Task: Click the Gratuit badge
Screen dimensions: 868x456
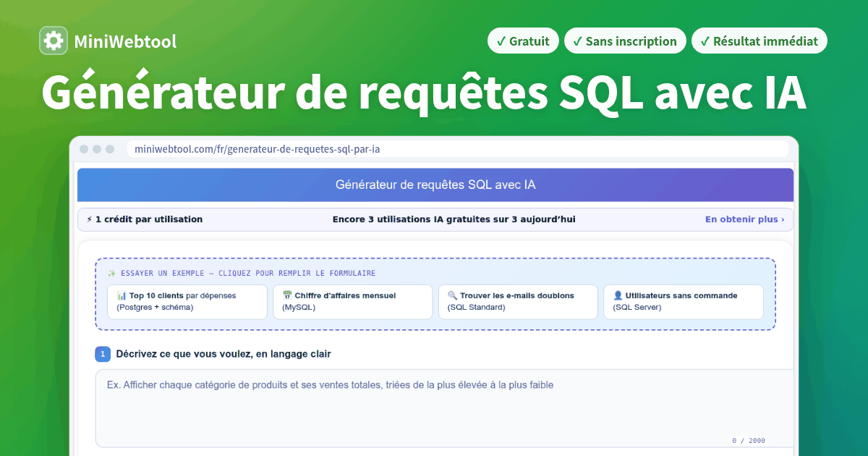Action: pyautogui.click(x=523, y=41)
